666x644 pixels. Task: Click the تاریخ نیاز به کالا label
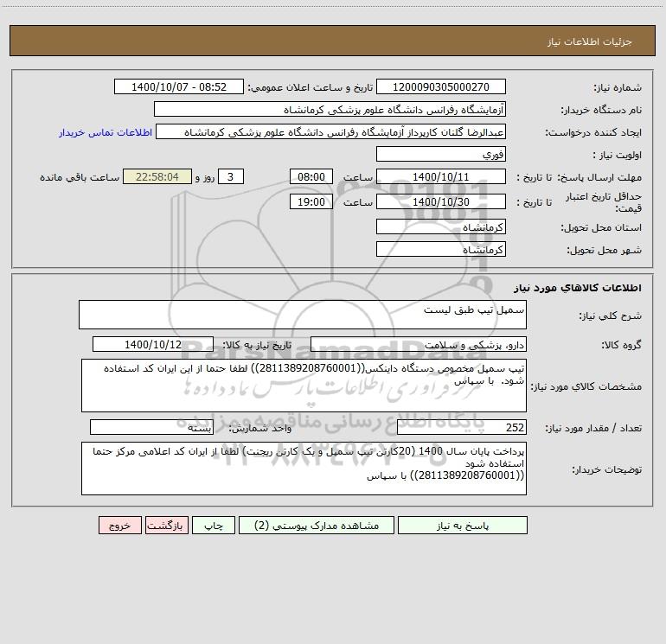coord(257,345)
